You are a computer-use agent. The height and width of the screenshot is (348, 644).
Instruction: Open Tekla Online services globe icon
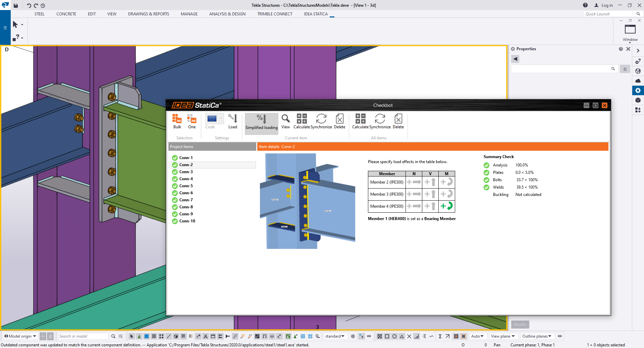(x=638, y=71)
